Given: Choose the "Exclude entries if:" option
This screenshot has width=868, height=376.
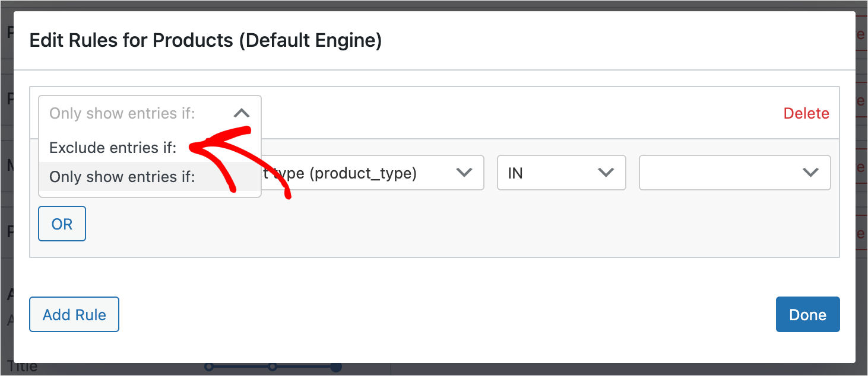Looking at the screenshot, I should (x=113, y=148).
